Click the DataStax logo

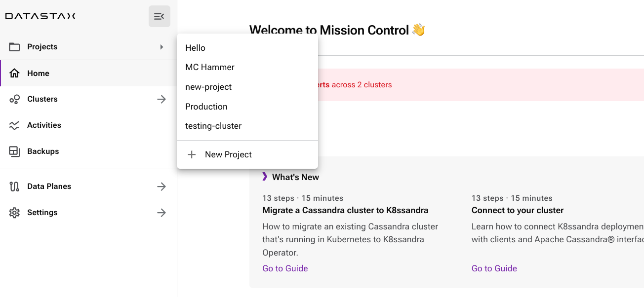pyautogui.click(x=40, y=16)
